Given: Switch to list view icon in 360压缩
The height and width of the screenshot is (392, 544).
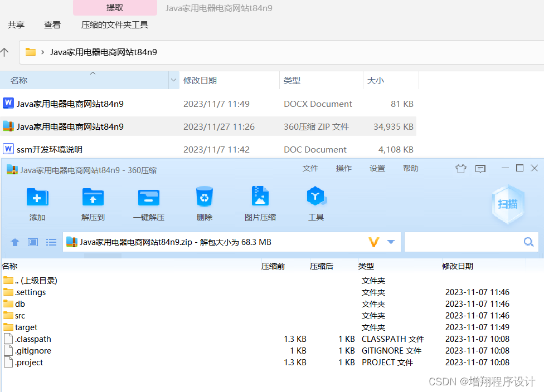Looking at the screenshot, I should (51, 242).
